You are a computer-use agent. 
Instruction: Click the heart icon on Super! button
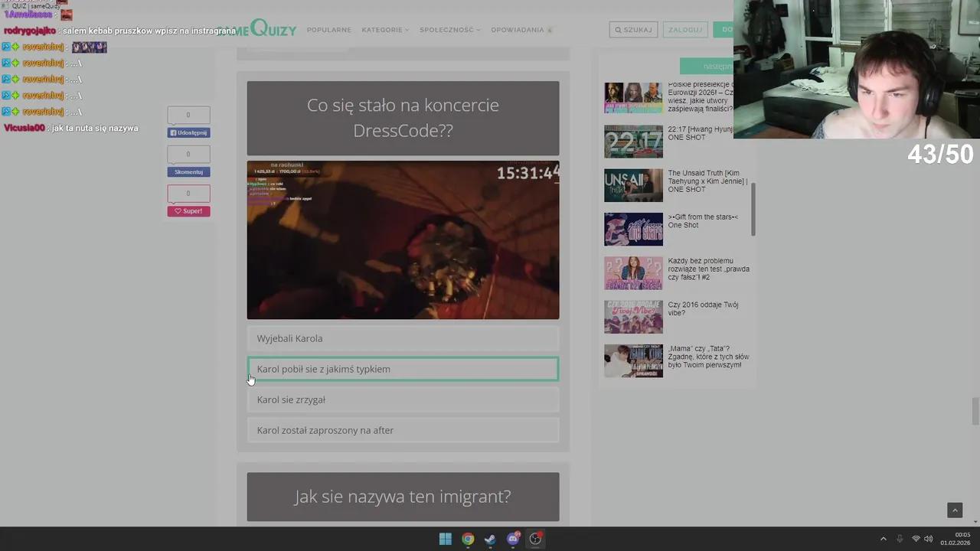[178, 210]
